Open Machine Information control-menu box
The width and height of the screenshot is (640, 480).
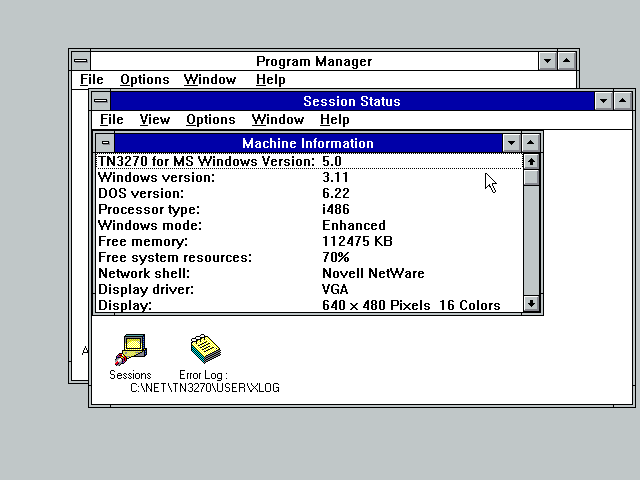point(105,143)
